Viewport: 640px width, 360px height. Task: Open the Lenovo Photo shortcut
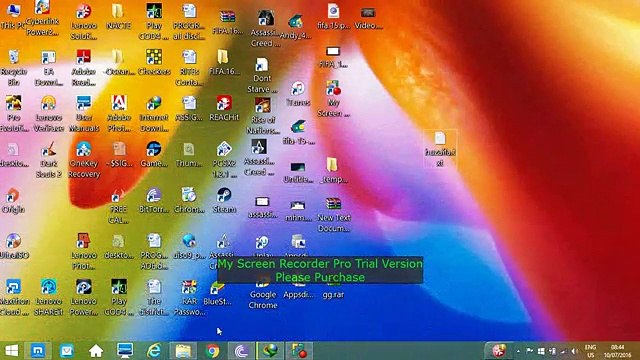point(83,251)
